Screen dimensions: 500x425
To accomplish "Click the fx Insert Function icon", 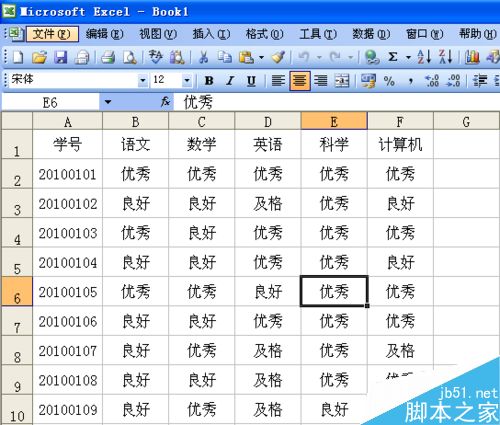I will (165, 102).
